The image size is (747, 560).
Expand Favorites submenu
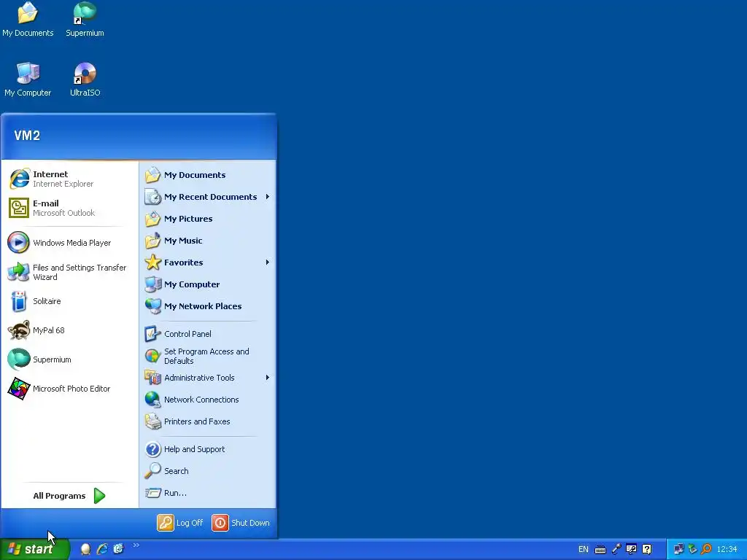[x=208, y=262]
